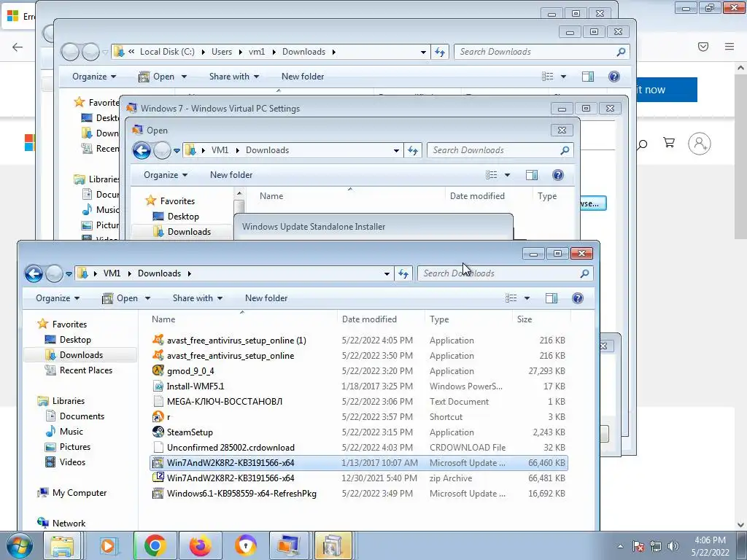This screenshot has width=747, height=560.
Task: Expand address bar history in front window
Action: click(x=387, y=273)
